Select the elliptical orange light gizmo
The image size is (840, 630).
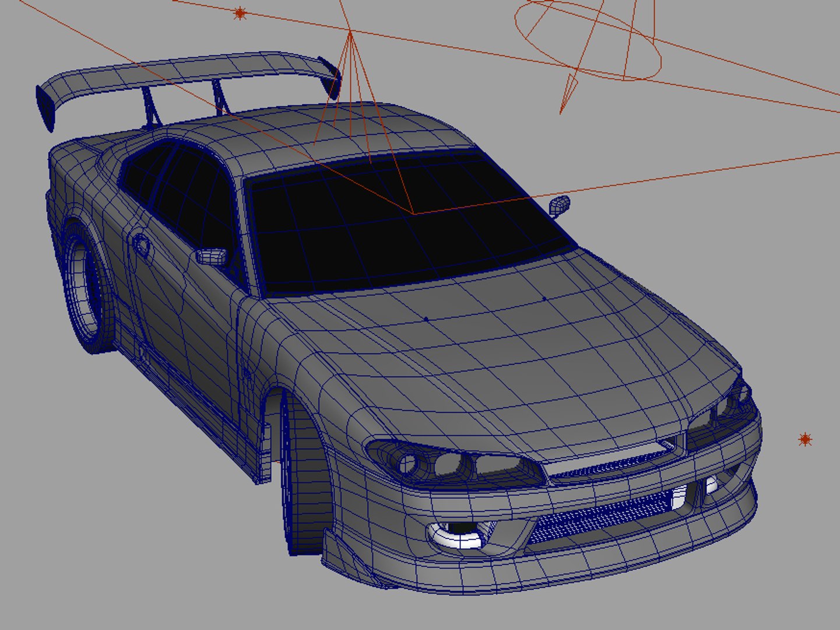pyautogui.click(x=588, y=41)
